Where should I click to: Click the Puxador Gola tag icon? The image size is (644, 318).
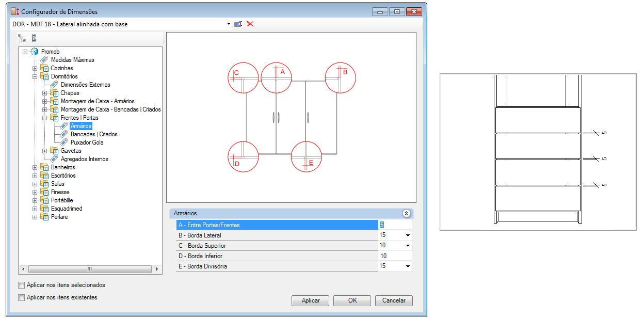pos(64,142)
